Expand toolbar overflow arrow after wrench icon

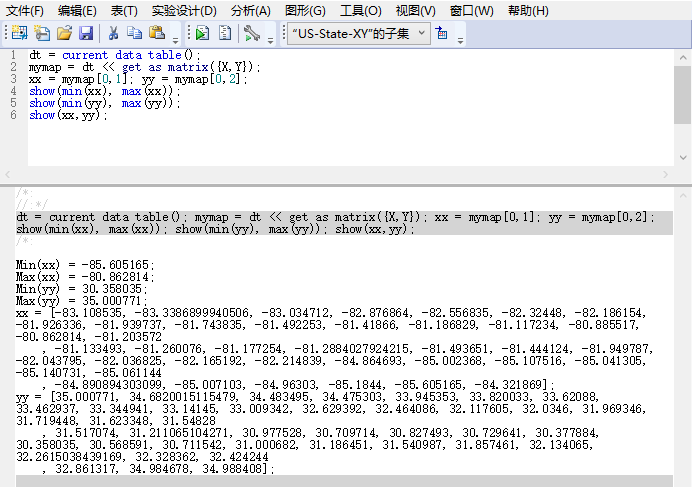[x=272, y=38]
